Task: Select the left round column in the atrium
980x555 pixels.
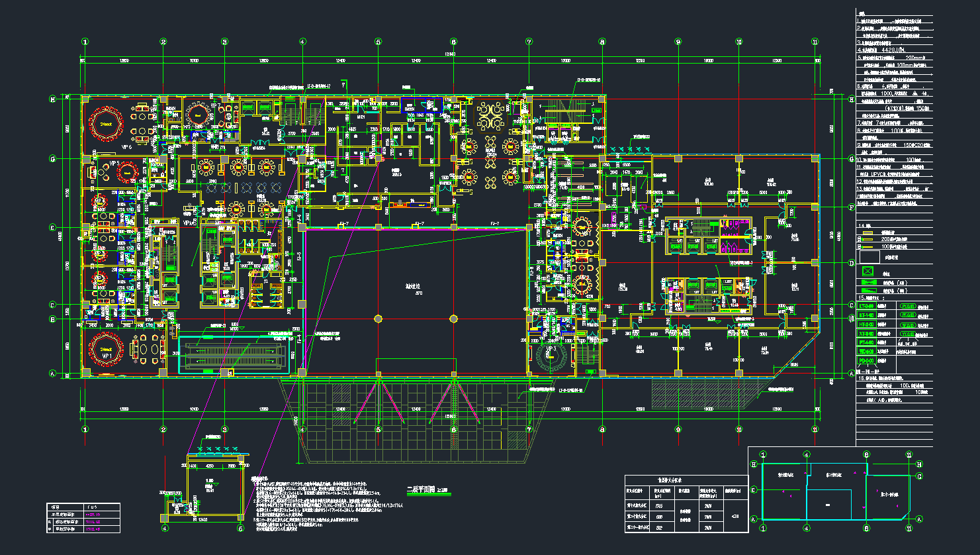Action: pyautogui.click(x=378, y=319)
